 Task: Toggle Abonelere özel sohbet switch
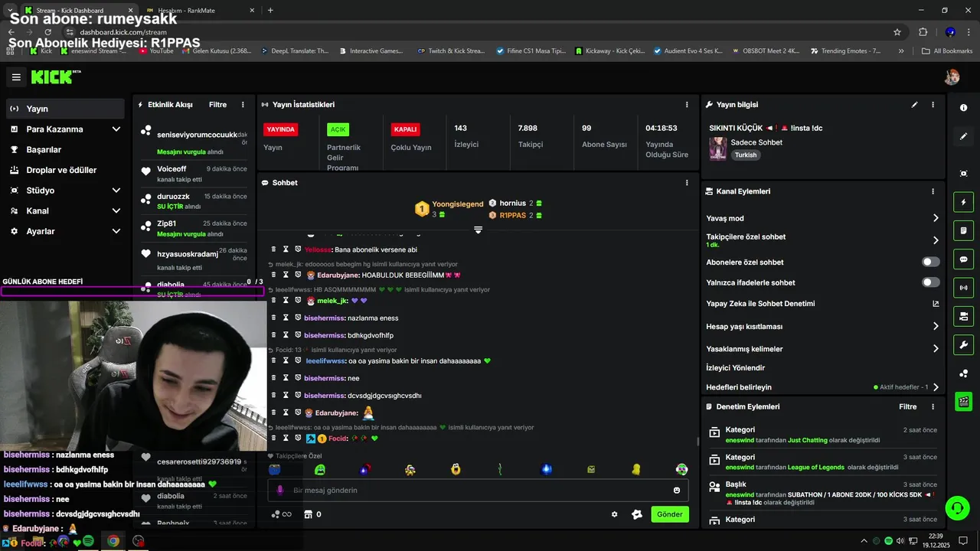click(930, 262)
